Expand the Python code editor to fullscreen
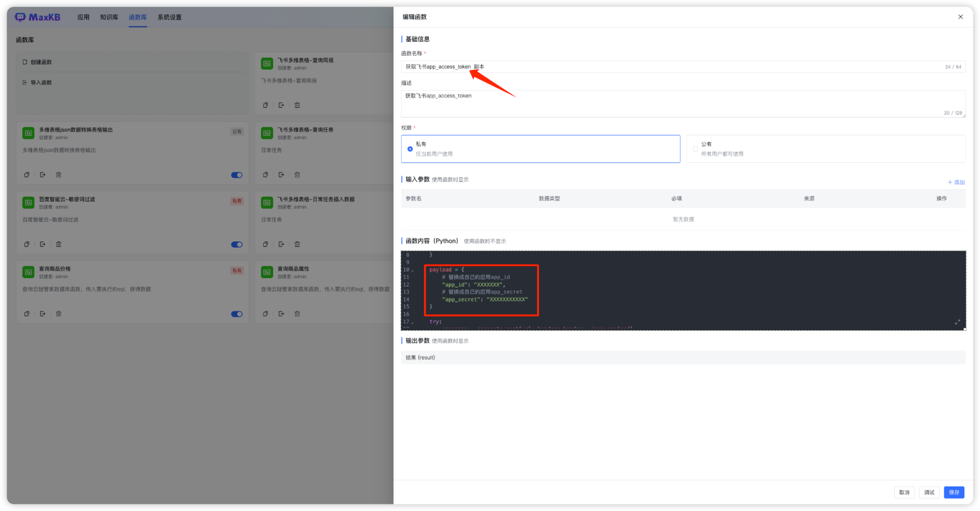This screenshot has width=980, height=511. (x=957, y=322)
